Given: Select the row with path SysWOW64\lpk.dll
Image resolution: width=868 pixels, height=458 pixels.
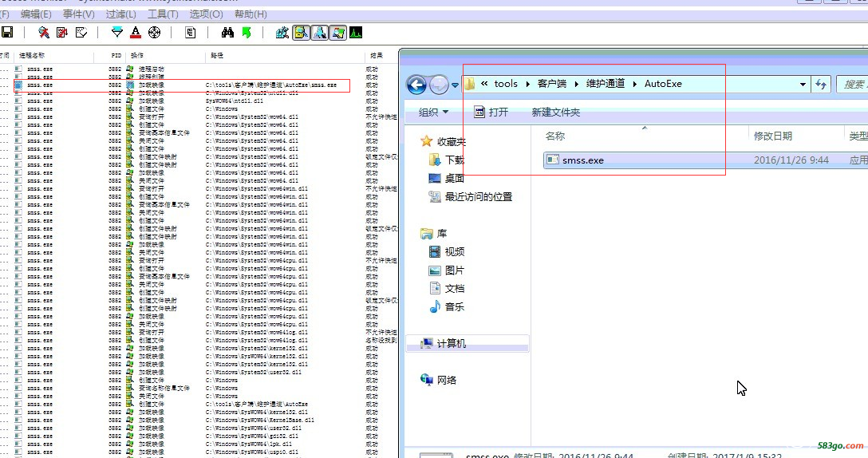Looking at the screenshot, I should [x=199, y=444].
